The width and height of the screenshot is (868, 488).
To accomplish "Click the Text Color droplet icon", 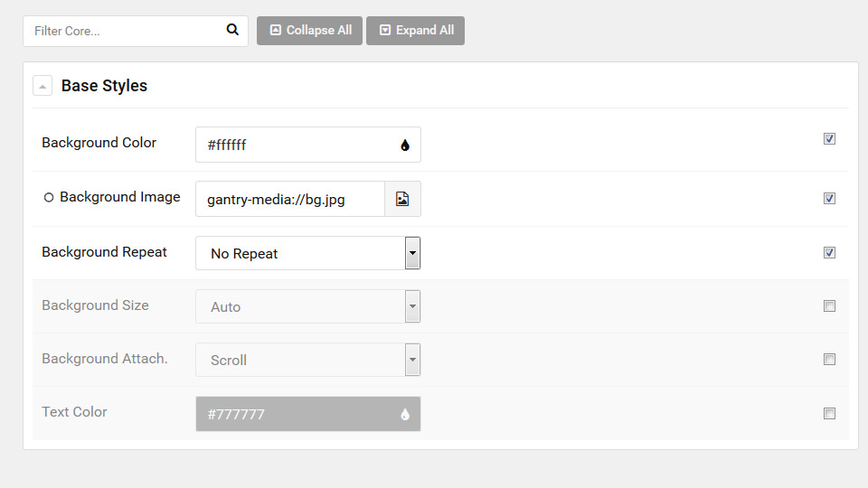I will point(405,415).
